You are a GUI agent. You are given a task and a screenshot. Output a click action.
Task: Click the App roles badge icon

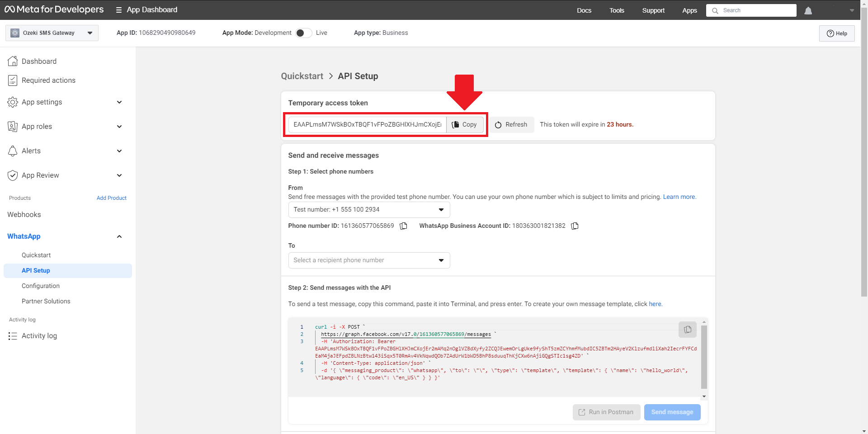click(x=13, y=127)
